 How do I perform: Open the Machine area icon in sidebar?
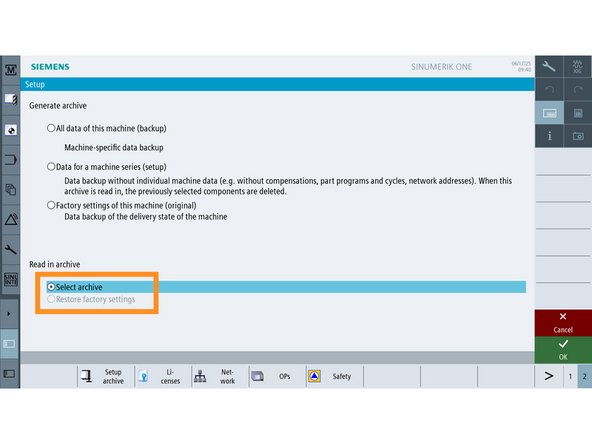tap(11, 70)
